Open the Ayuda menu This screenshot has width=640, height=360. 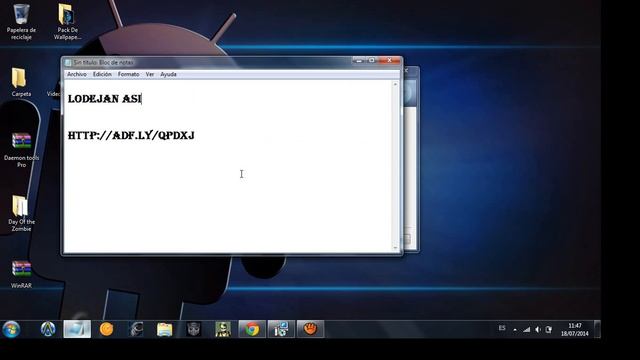(168, 74)
